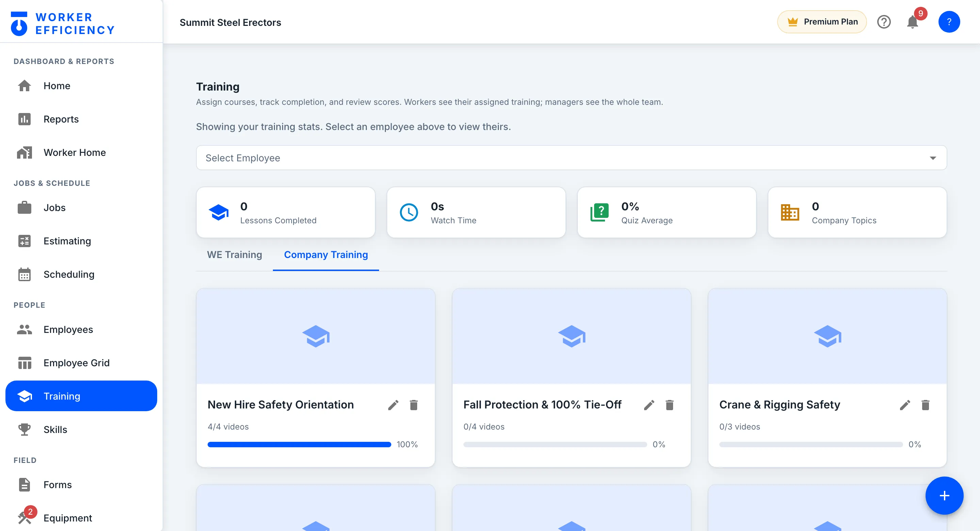The height and width of the screenshot is (531, 980).
Task: Open Equipment in the sidebar
Action: (x=81, y=518)
